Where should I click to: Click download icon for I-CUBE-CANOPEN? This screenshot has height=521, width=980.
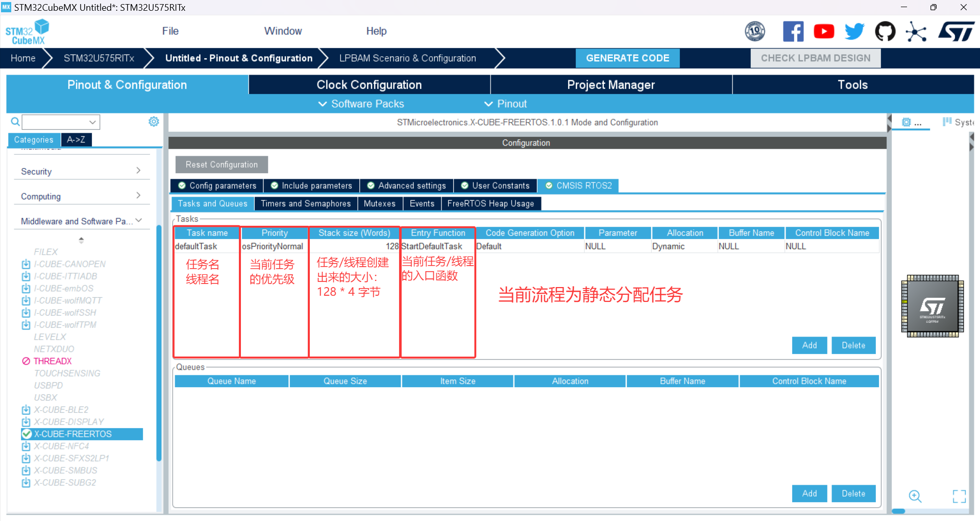click(26, 264)
